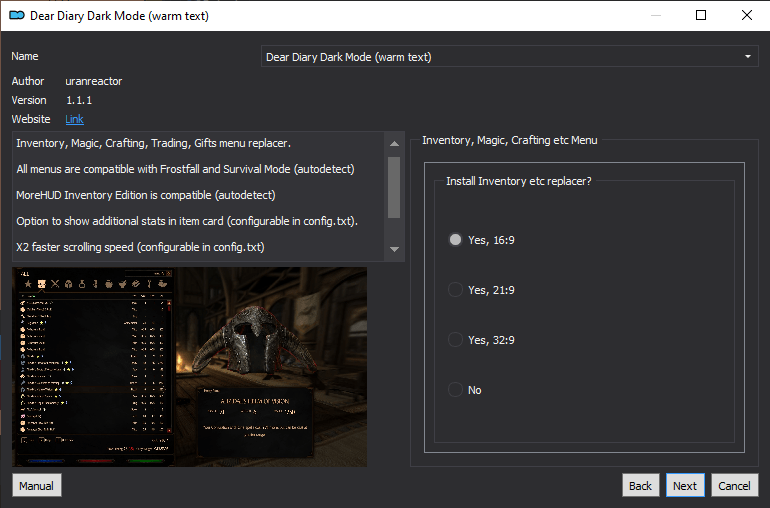Select the "Yes, 16:9" radio option

click(481, 240)
